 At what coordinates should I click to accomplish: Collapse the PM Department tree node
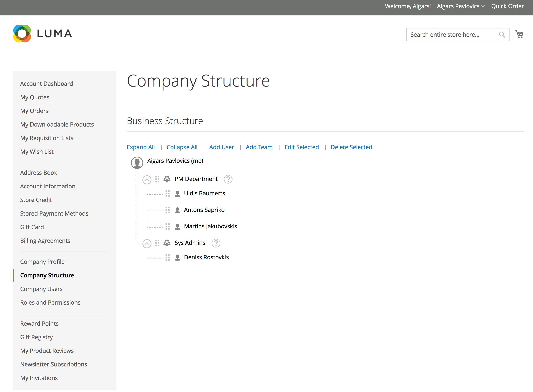pyautogui.click(x=147, y=180)
